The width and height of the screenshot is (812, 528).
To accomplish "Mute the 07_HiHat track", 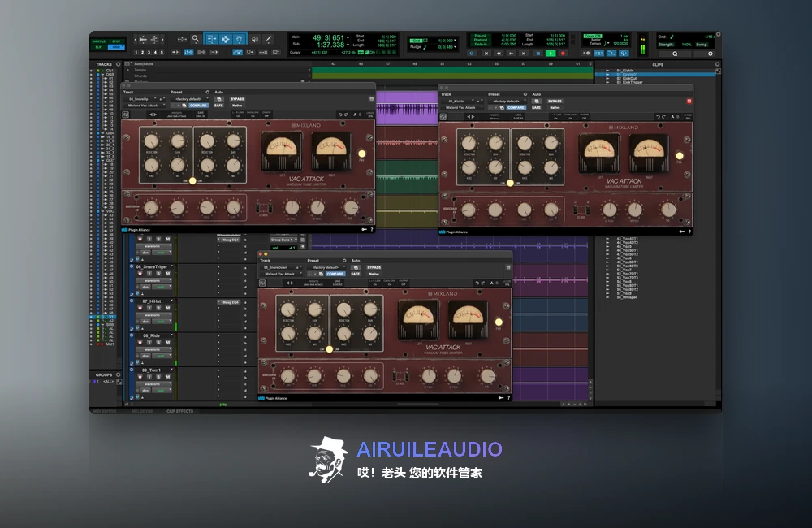I will point(167,308).
